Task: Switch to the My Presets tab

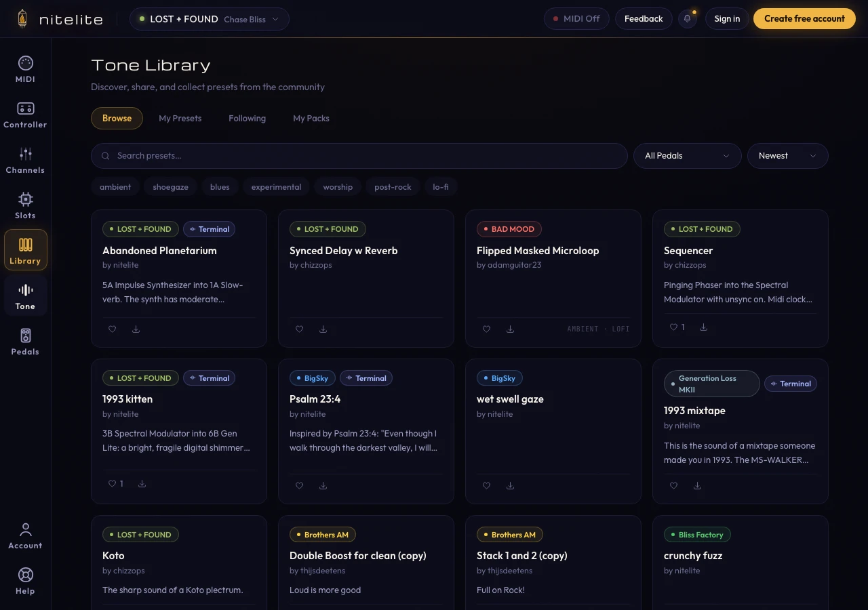Action: [x=180, y=118]
